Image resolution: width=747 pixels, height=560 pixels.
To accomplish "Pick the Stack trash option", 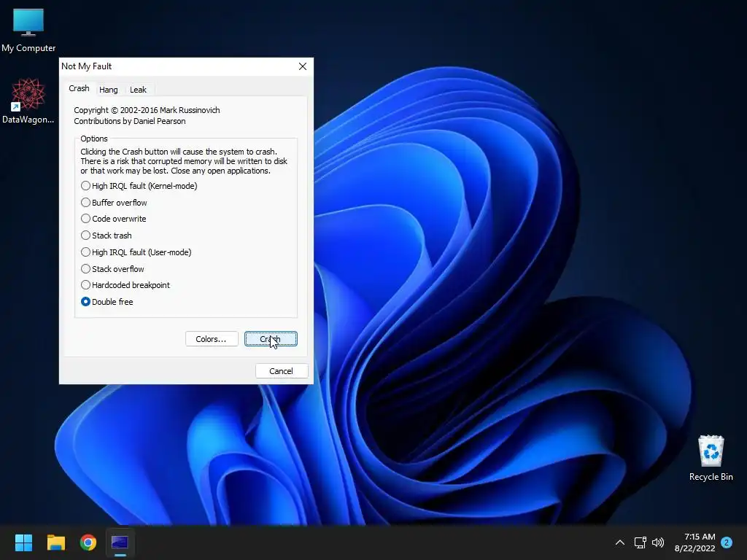I will pos(107,236).
